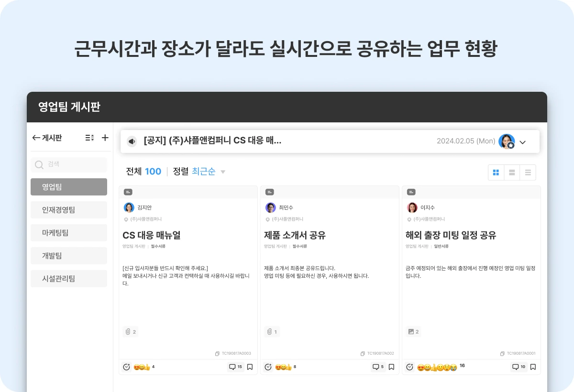The image size is (574, 392).
Task: Focus the 검색 search field
Action: pyautogui.click(x=69, y=165)
